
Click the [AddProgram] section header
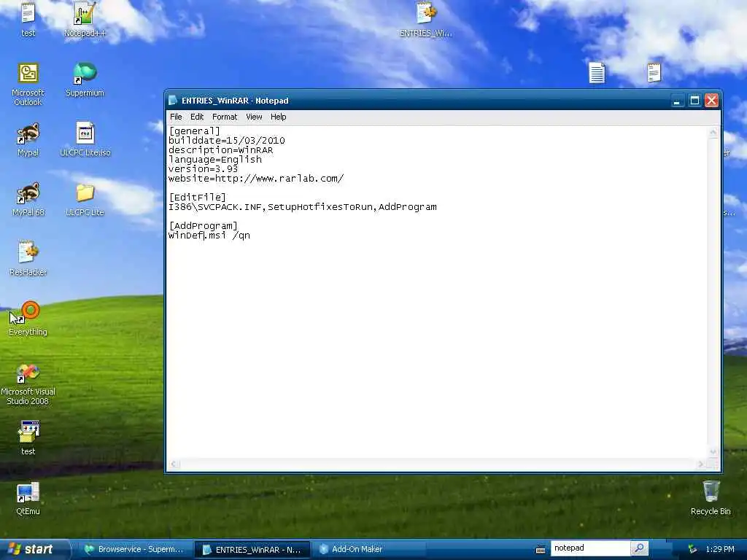[x=203, y=226]
